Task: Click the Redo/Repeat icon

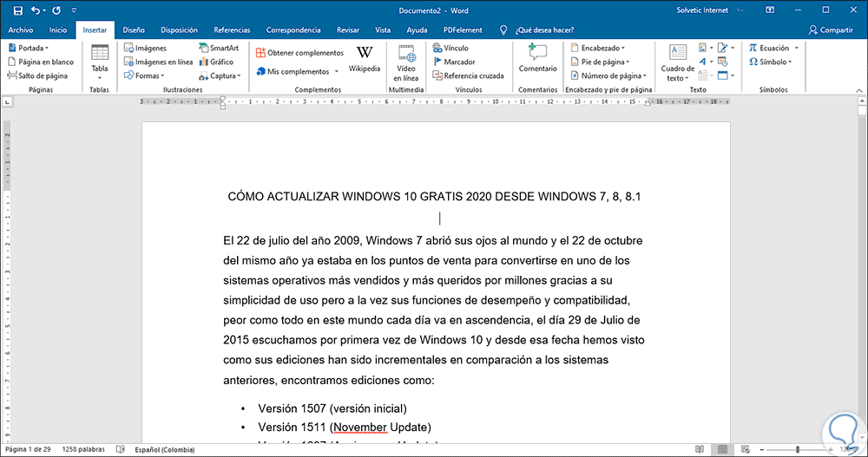Action: 56,10
